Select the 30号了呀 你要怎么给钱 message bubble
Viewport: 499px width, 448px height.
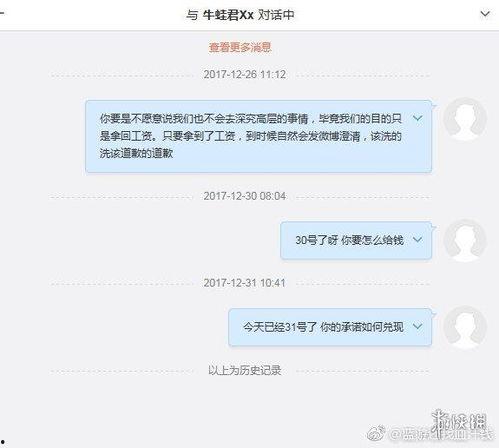click(356, 240)
